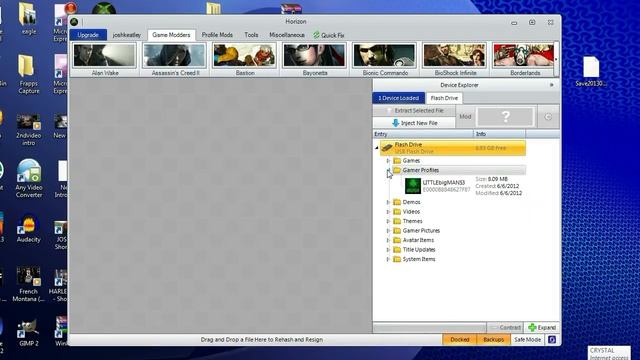Collapse the Gamer Profiles folder
The image size is (640, 360).
(x=388, y=170)
